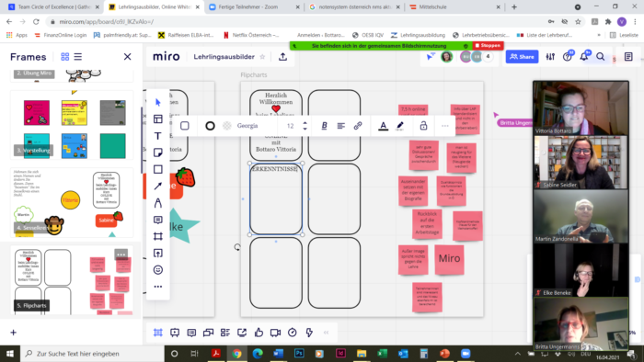Open the voting thumbs-up tool
644x362 pixels.
[x=259, y=333]
